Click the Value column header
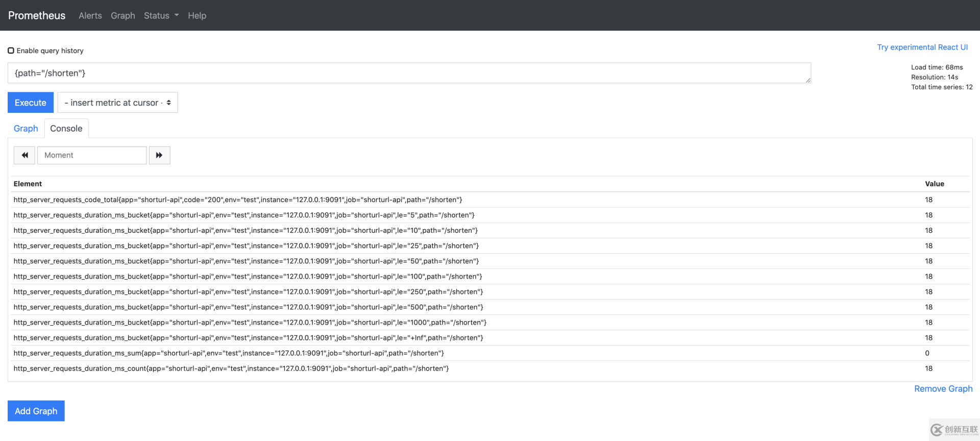980x441 pixels. pos(935,184)
